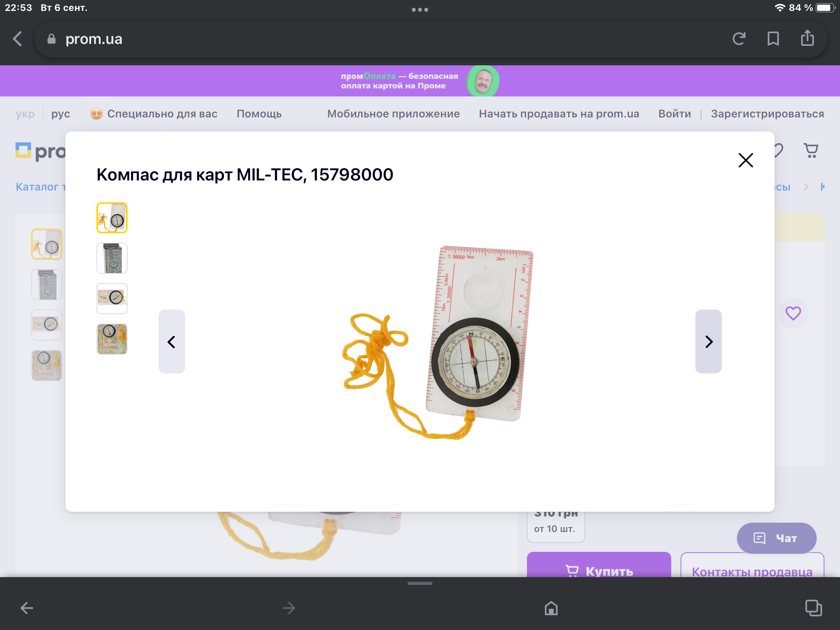Click the product title Компас для карт MIL-TEC
Image resolution: width=840 pixels, height=630 pixels.
point(245,175)
